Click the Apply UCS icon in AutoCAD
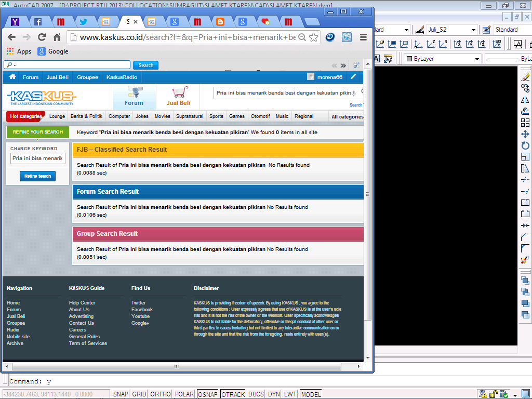The image size is (532, 399). coord(497,44)
